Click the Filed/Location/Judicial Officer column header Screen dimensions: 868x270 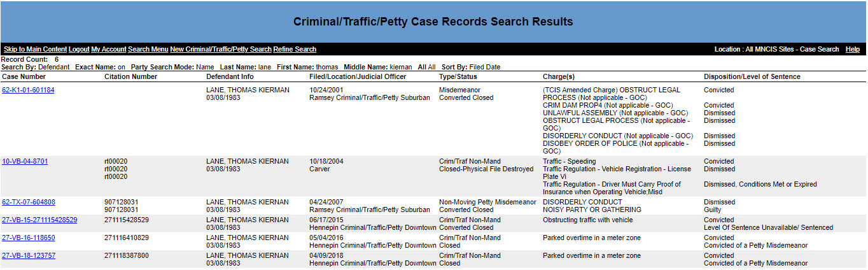358,76
